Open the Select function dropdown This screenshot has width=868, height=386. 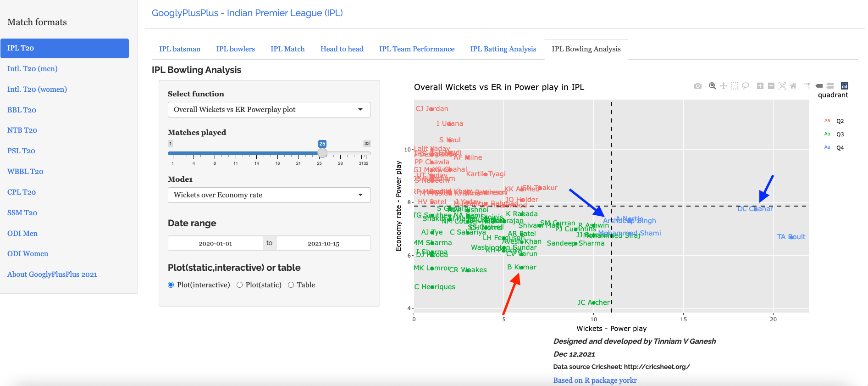(269, 110)
